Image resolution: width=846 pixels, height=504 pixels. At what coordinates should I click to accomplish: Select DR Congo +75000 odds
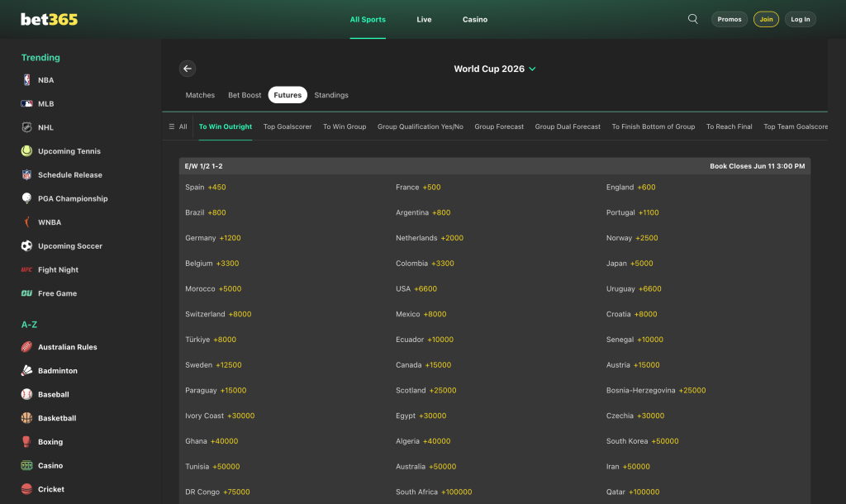pos(217,492)
